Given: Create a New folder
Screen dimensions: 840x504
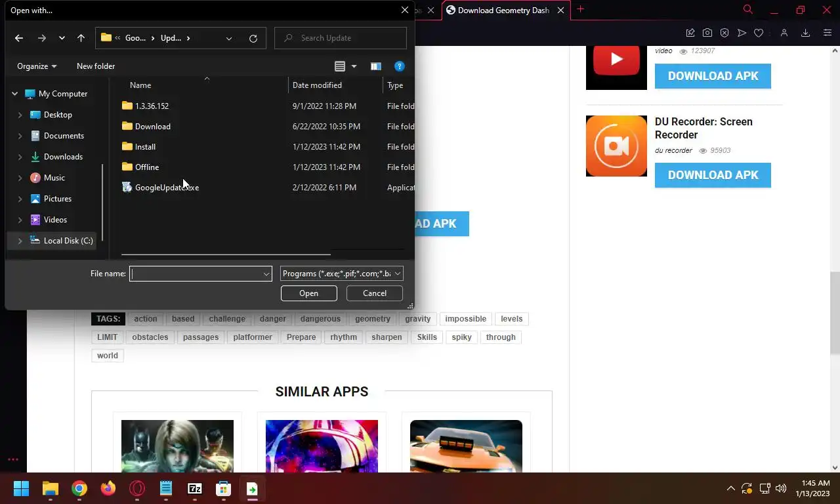Looking at the screenshot, I should pyautogui.click(x=96, y=66).
